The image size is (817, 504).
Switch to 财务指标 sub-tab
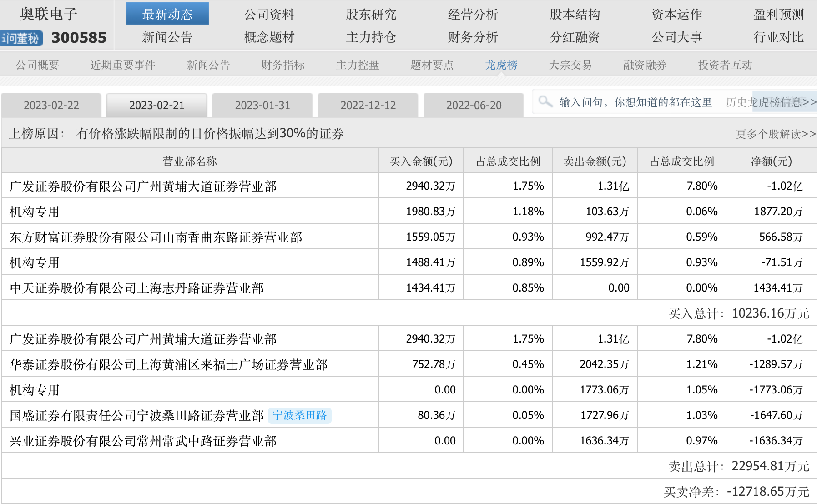point(283,65)
